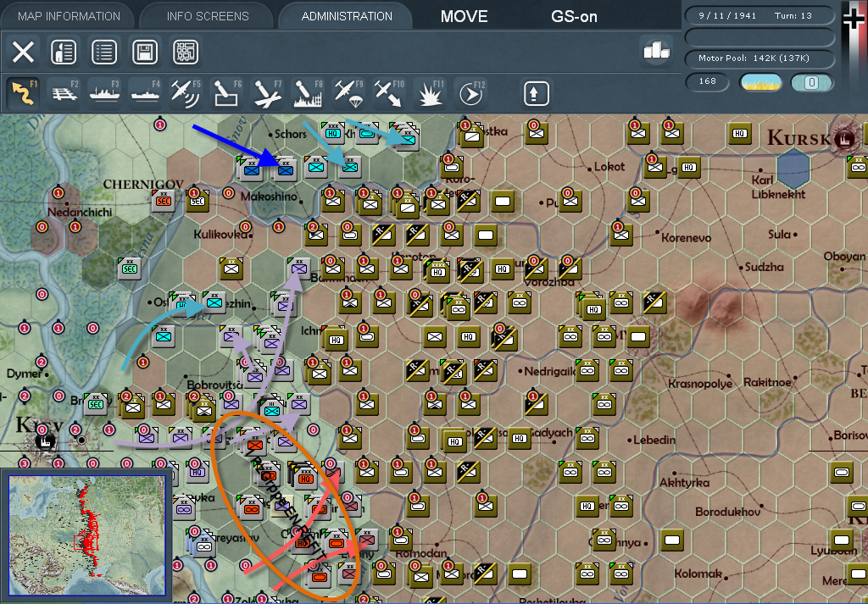Click the bar chart victory icon

(656, 51)
